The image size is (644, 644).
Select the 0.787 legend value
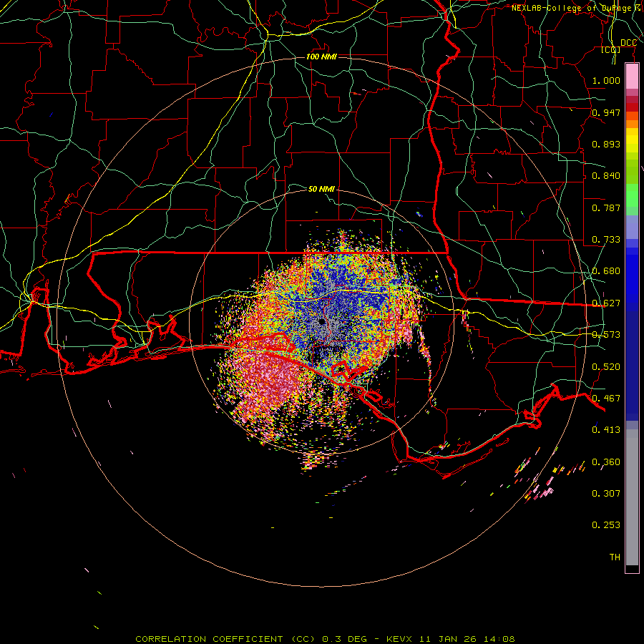[x=606, y=208]
